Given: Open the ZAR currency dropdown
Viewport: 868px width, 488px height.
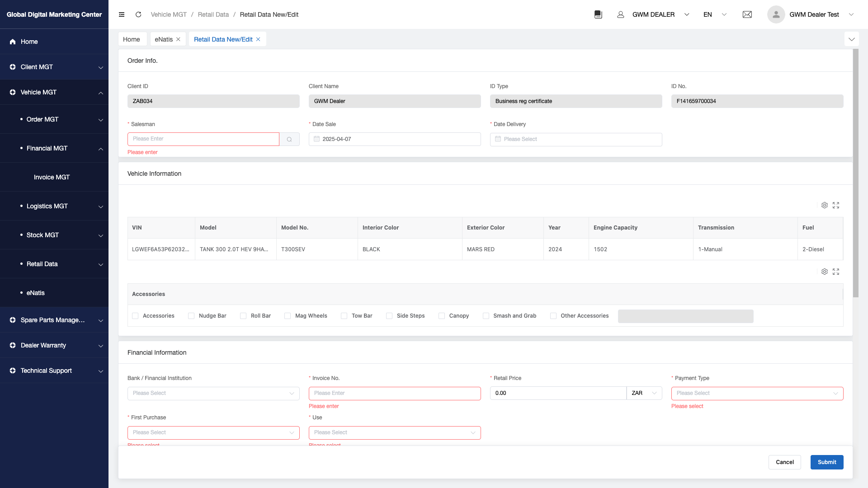Looking at the screenshot, I should (x=644, y=393).
